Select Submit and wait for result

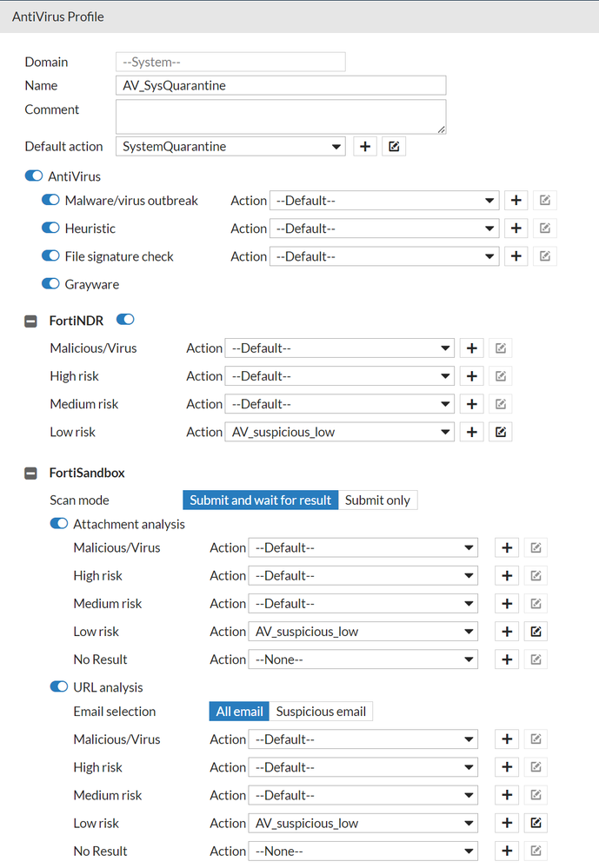[260, 500]
